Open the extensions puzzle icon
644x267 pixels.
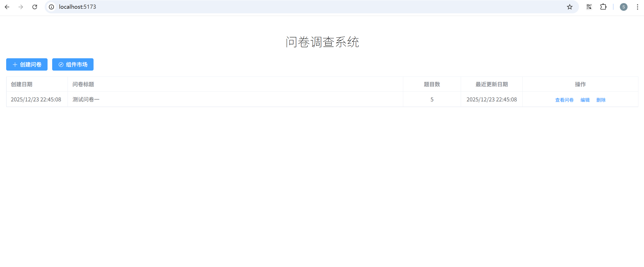603,7
